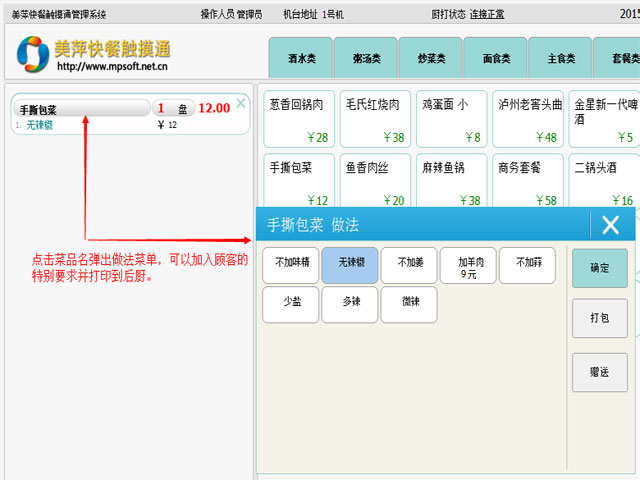Viewport: 640px width, 480px height.
Task: Confirm with the 确定 button
Action: 599,268
